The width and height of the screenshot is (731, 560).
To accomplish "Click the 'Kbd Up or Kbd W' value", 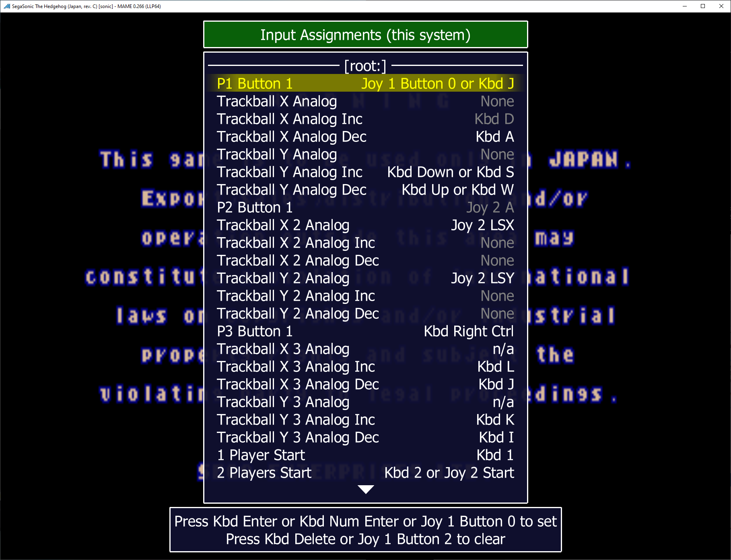I will tap(458, 189).
